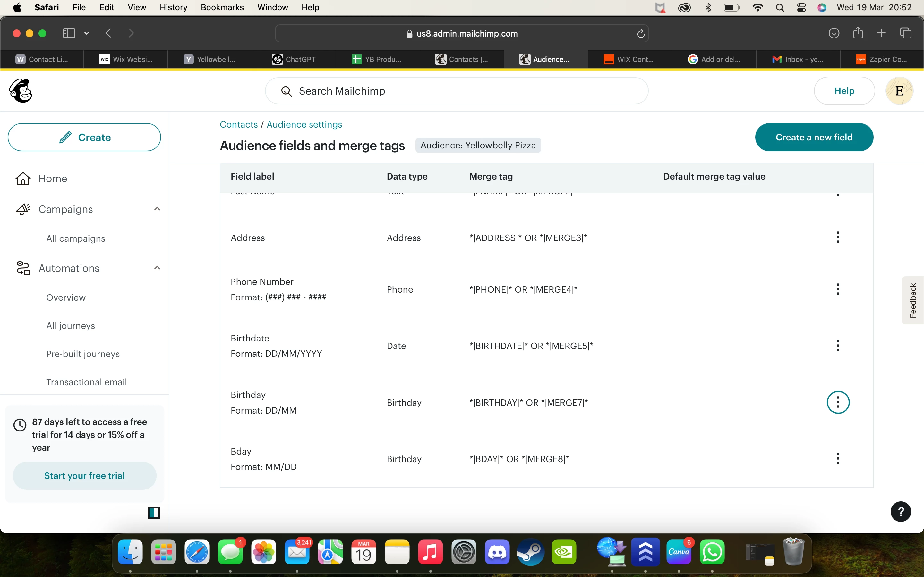This screenshot has width=924, height=577.
Task: Open the account avatar labeled E
Action: pos(899,91)
